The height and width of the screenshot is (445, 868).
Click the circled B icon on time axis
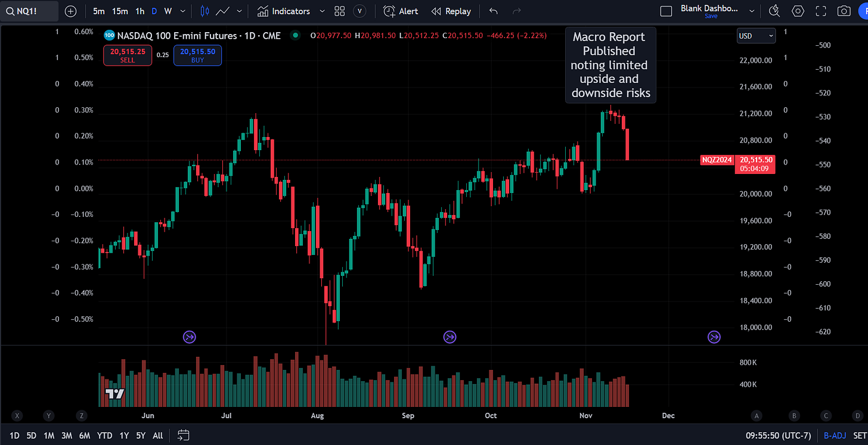point(793,415)
